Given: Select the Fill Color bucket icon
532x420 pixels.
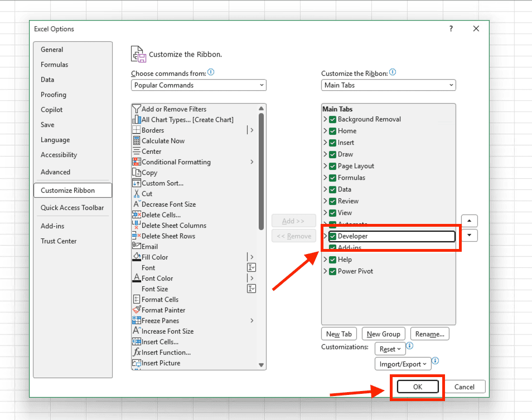Looking at the screenshot, I should pos(137,257).
